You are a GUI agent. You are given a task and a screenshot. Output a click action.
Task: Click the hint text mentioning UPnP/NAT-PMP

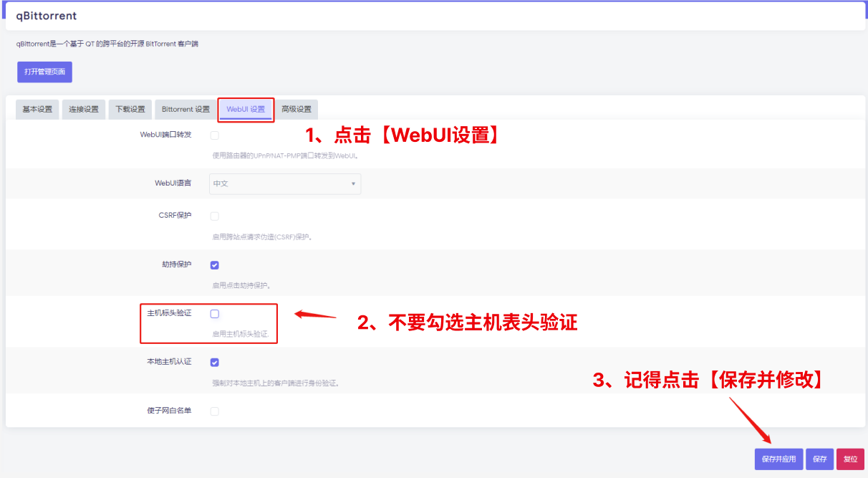[x=285, y=156]
